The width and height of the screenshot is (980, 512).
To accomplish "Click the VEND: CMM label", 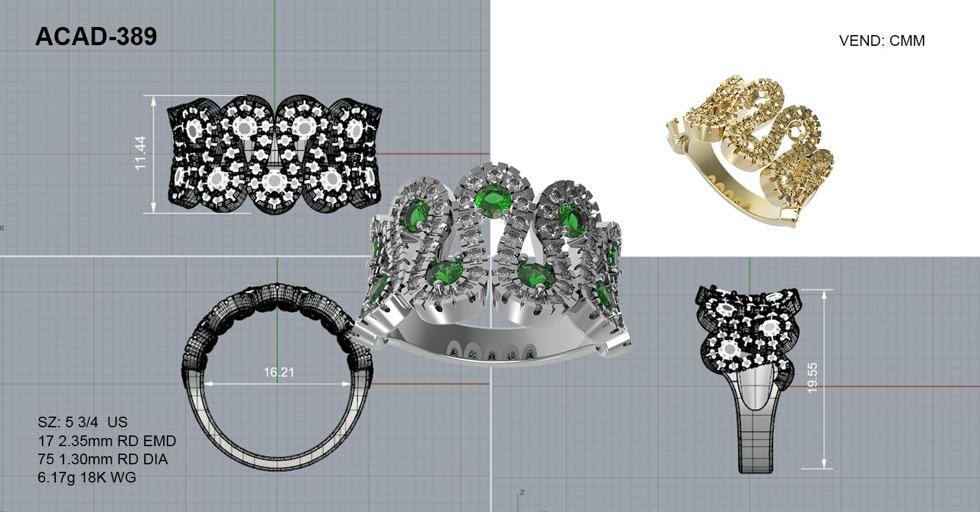I will pyautogui.click(x=881, y=41).
